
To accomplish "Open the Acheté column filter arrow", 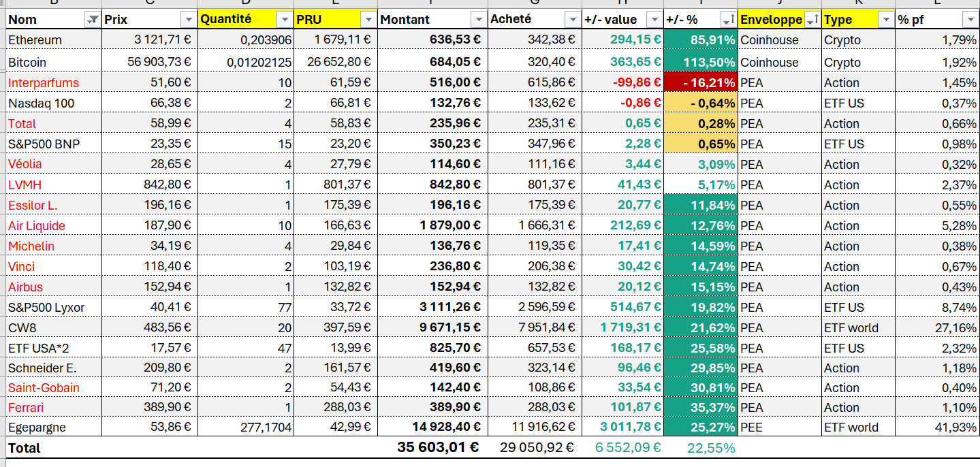I will tap(573, 20).
